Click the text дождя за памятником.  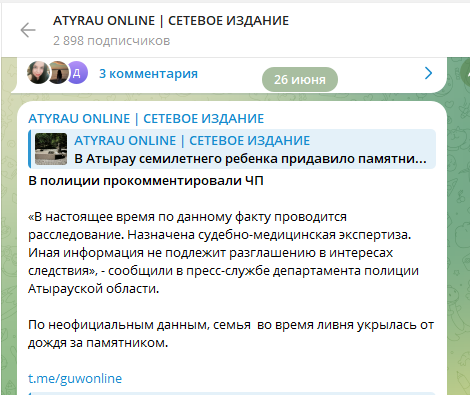98,343
